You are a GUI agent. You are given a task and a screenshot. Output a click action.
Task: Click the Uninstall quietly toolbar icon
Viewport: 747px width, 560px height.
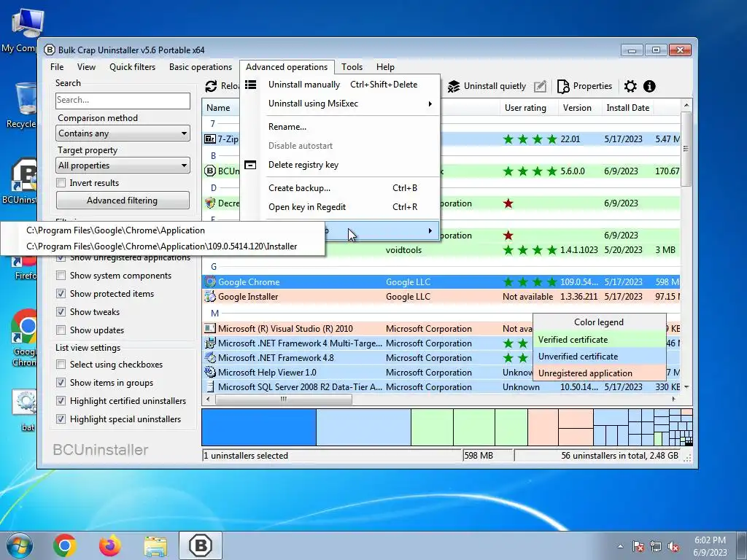point(454,86)
